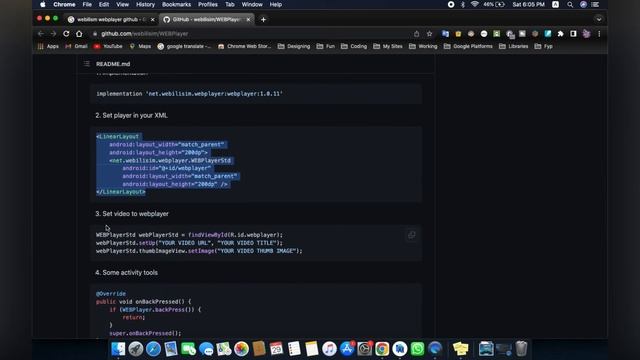Open the Chrome File menu
This screenshot has height=360, width=640.
click(x=87, y=4)
